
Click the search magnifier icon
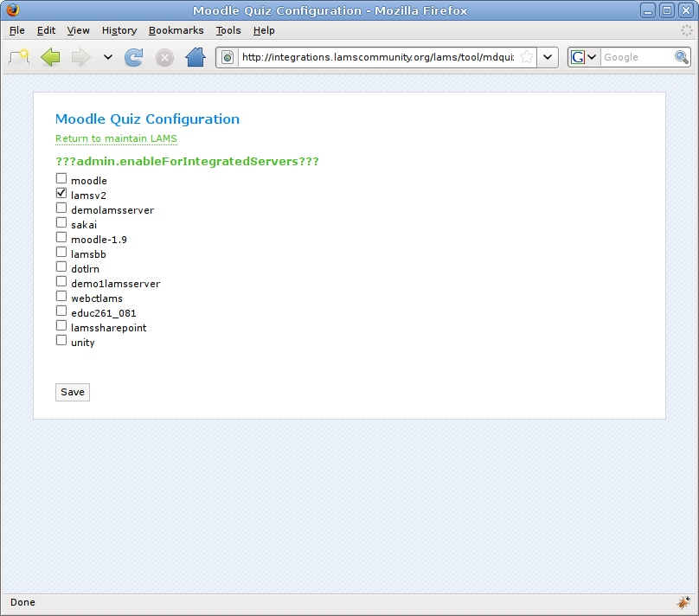(681, 57)
